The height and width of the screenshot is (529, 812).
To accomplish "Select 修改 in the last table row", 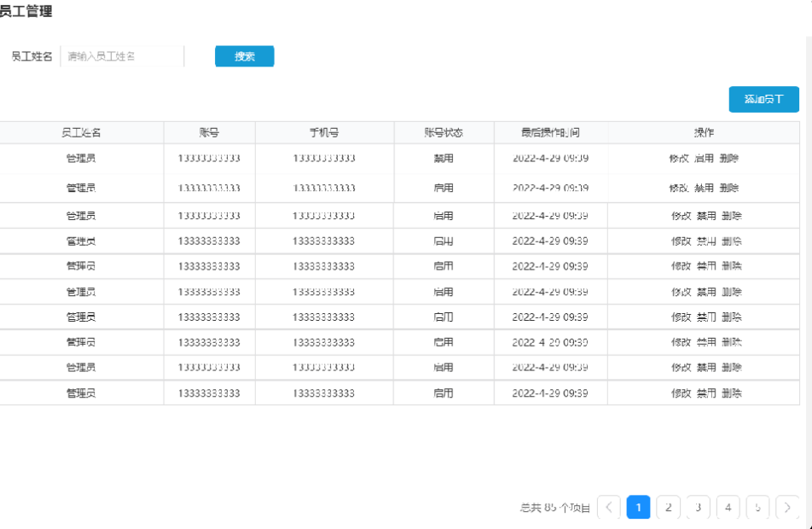I will 681,393.
